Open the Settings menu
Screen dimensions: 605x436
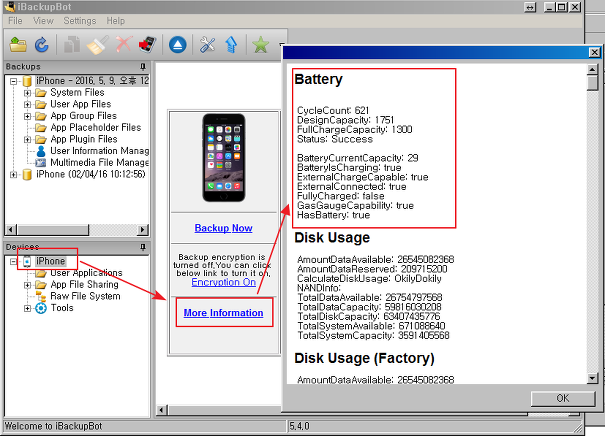(80, 21)
